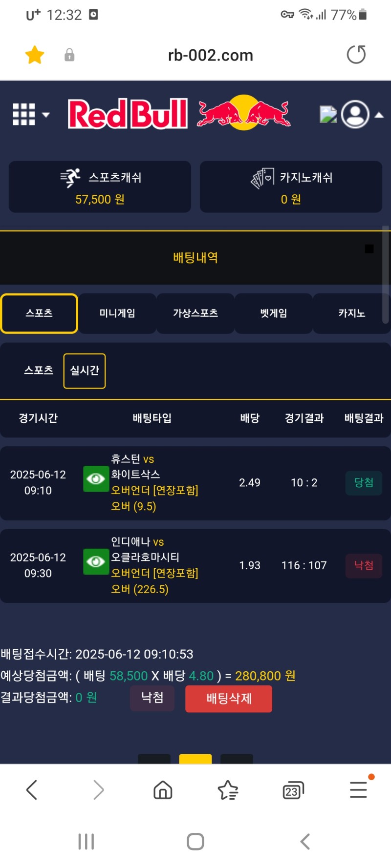
Task: Open the 스포츠캐쉬 balance card
Action: (x=100, y=187)
